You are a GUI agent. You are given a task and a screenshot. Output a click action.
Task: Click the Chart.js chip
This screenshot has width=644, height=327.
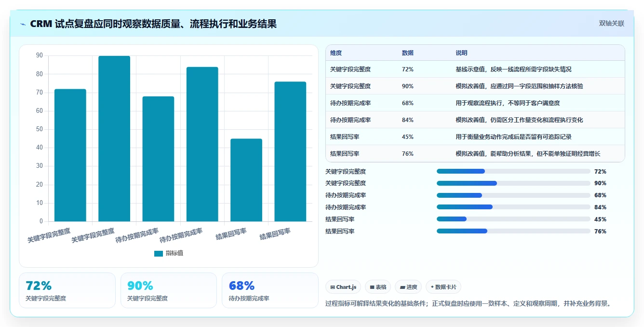(343, 287)
